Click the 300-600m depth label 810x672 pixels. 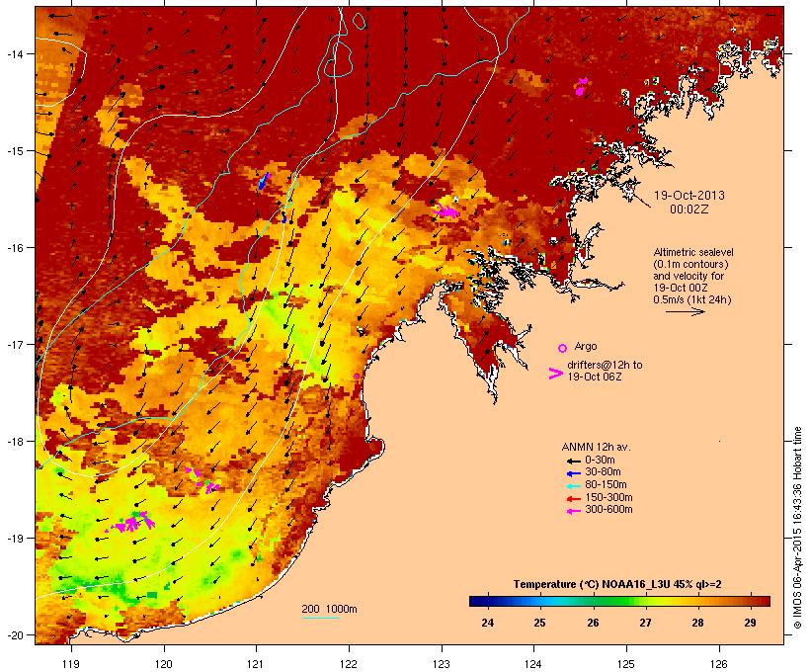tap(608, 510)
